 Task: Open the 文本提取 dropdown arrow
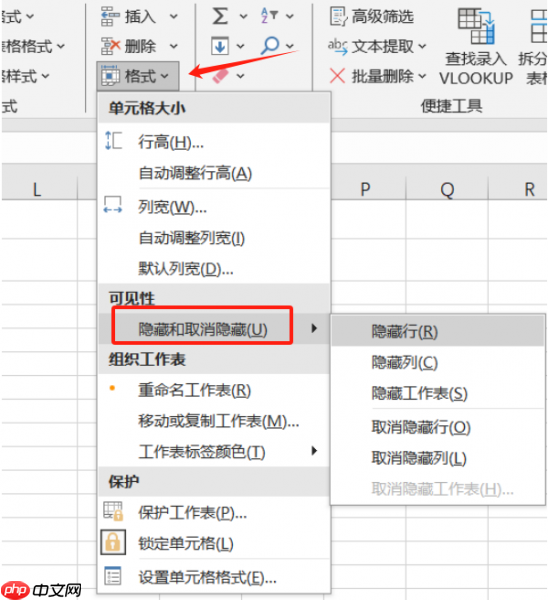(422, 46)
